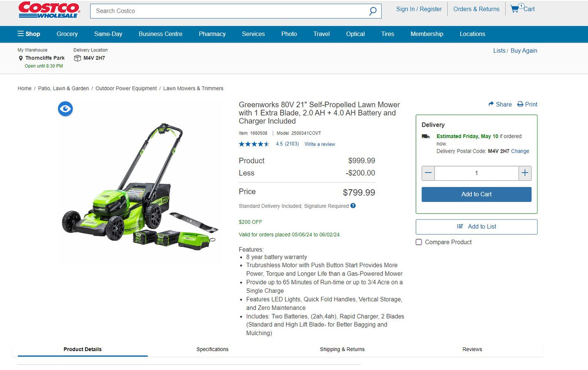Open the Shop hamburger menu
Image resolution: width=588 pixels, height=370 pixels.
[29, 34]
